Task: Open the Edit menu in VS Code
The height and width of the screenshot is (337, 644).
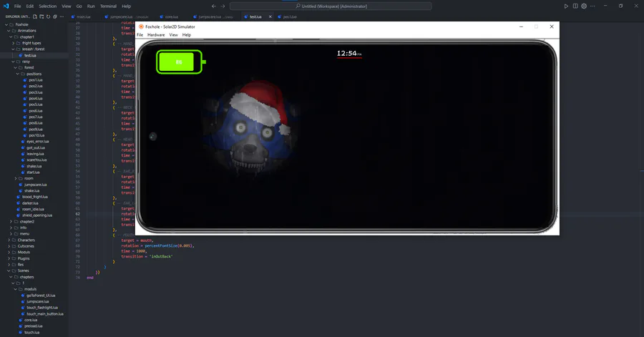Action: 30,6
